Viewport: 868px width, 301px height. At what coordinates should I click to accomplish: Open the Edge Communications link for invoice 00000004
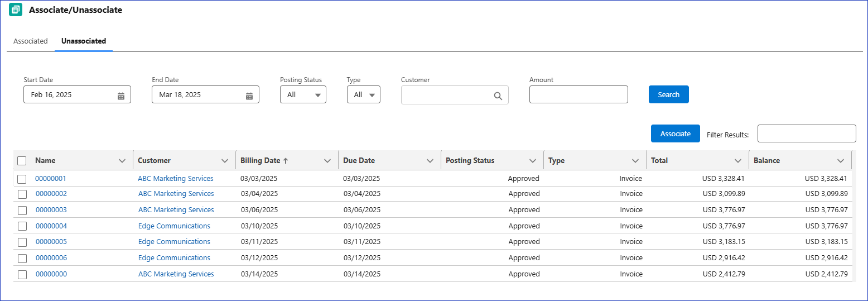pyautogui.click(x=174, y=226)
